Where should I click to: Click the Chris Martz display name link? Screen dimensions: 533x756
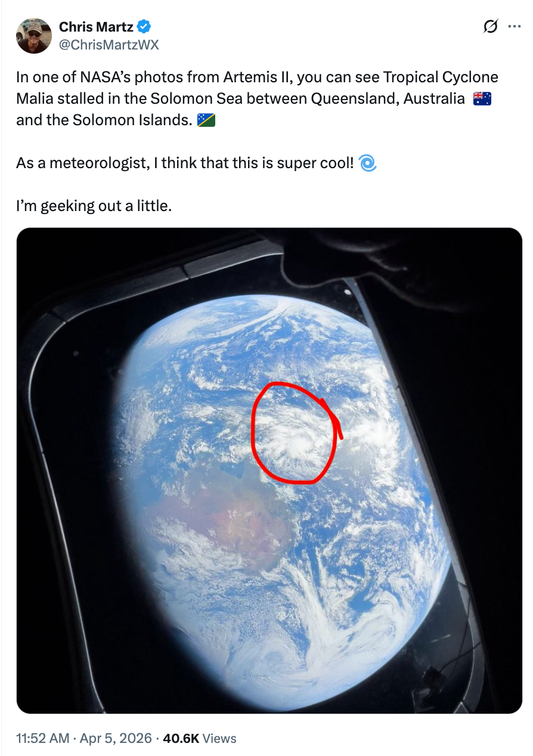[96, 26]
